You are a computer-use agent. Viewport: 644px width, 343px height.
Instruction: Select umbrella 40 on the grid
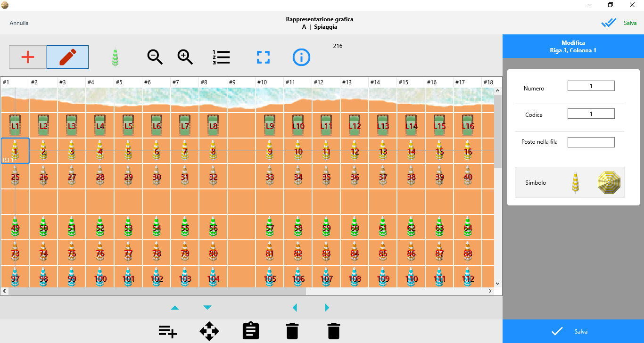468,176
